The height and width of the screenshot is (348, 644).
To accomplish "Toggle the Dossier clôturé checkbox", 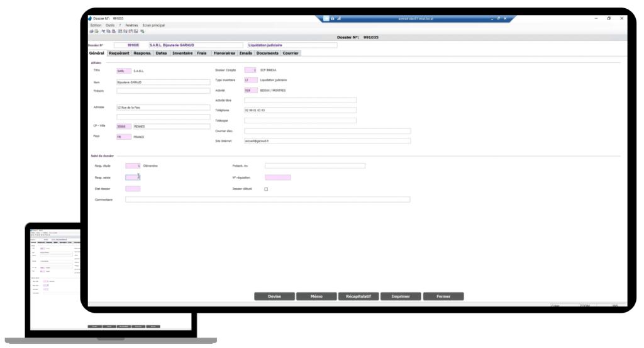I will (266, 189).
